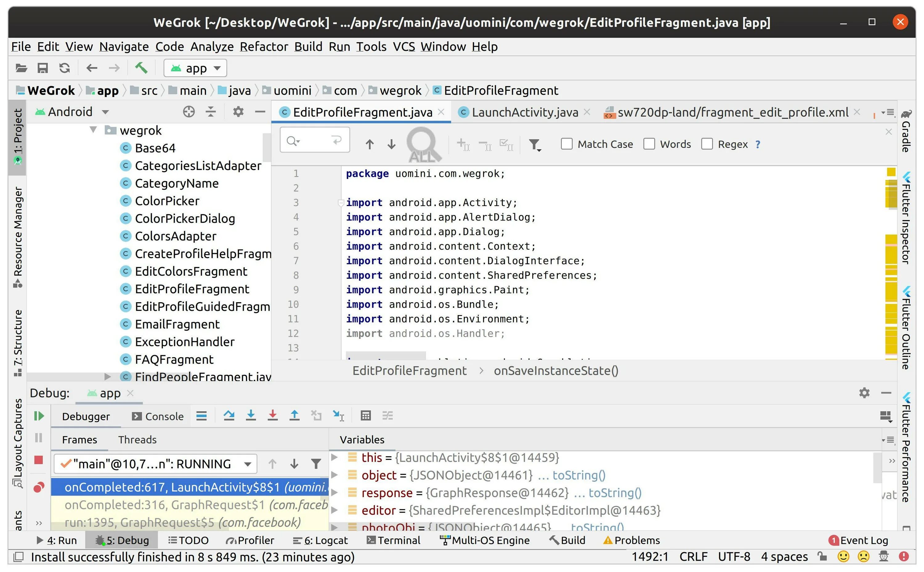Open View Breakpoints red circles icon
Screen dimensions: 924x572
pos(38,487)
